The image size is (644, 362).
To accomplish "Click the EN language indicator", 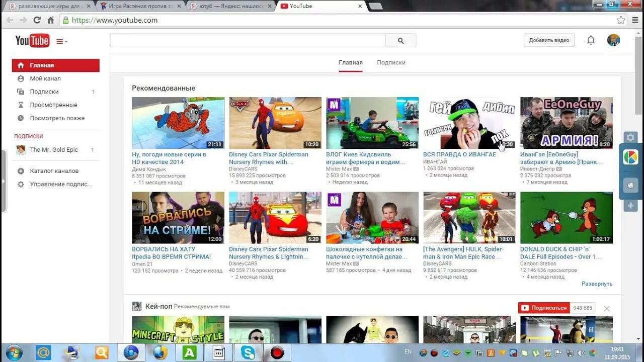I will click(x=408, y=352).
